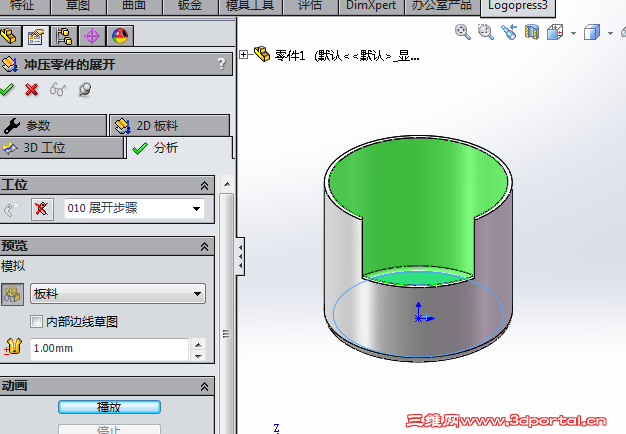Click the delete station red X button
Viewport: 626px width, 434px height.
[x=42, y=209]
